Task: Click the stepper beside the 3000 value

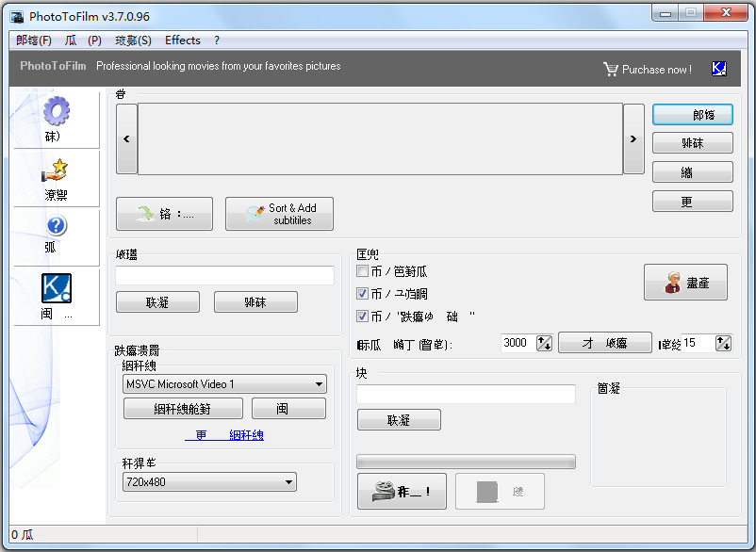Action: (544, 343)
